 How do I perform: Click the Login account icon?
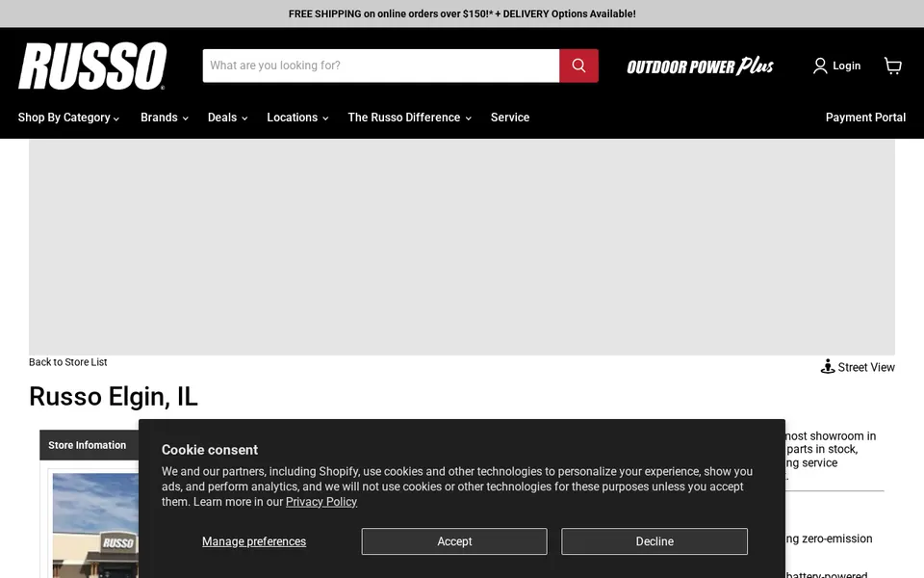[820, 66]
